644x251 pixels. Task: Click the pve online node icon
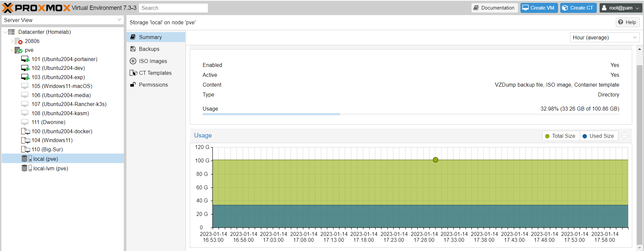click(18, 50)
